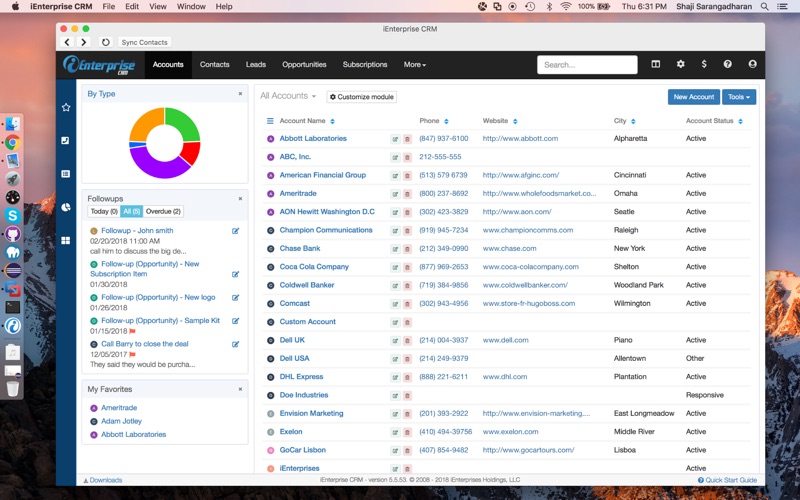Delete the ABC, Inc. account row
Image resolution: width=800 pixels, height=500 pixels.
point(407,157)
